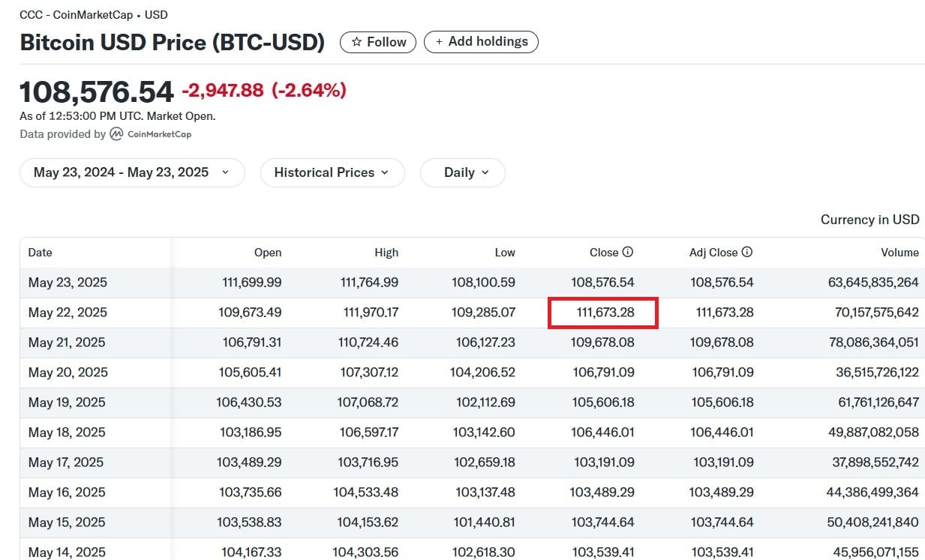
Task: Click the Low value 101,440.81
Action: 485,523
